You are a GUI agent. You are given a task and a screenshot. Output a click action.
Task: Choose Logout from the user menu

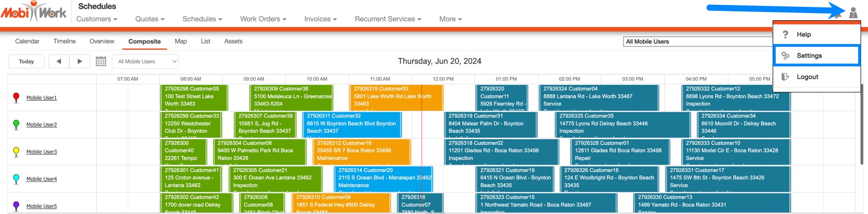tap(807, 77)
